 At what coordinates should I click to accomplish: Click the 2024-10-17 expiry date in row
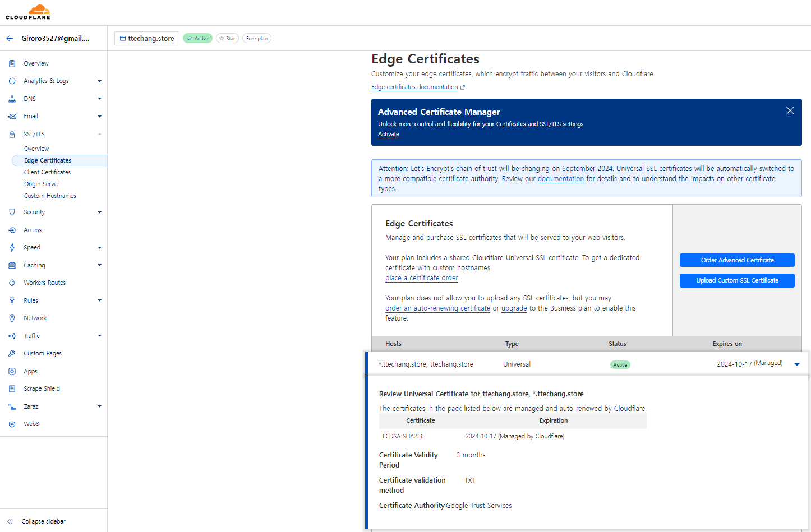[734, 364]
